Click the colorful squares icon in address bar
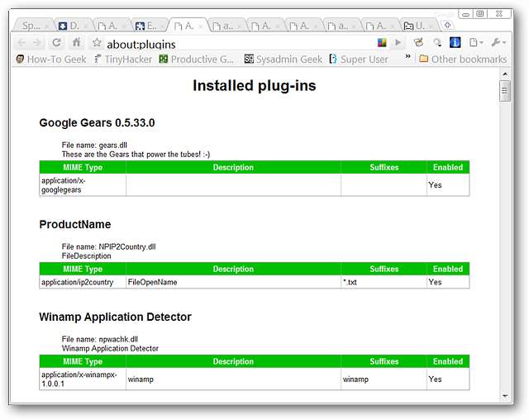The width and height of the screenshot is (529, 420). [382, 43]
